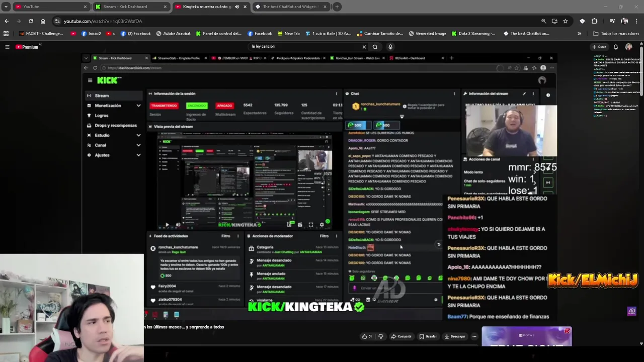This screenshot has height=362, width=644.
Task: Like the video with thumbs up
Action: click(367, 336)
